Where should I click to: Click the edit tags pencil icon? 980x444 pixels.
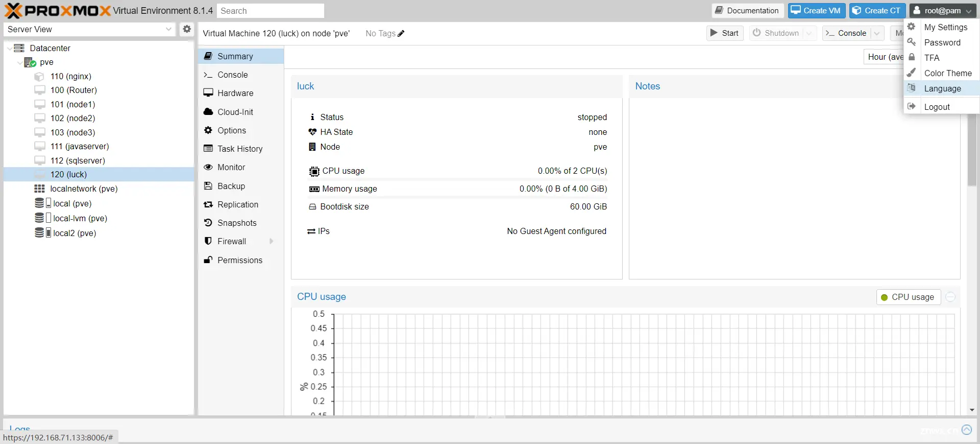401,34
